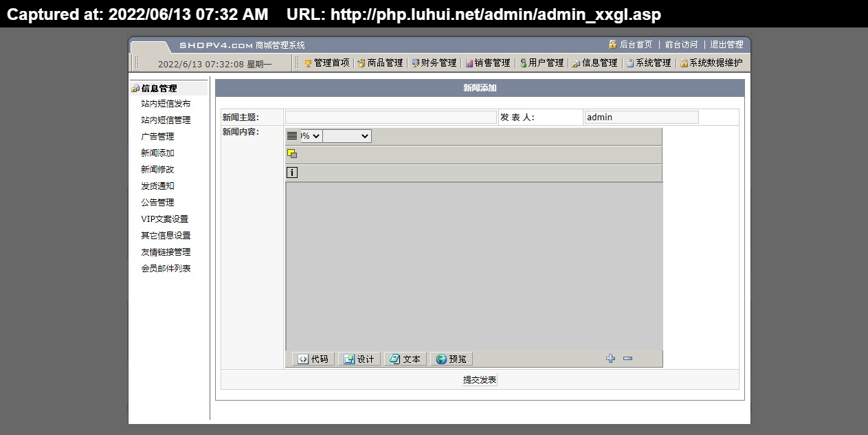
Task: Click the SHOPV4.COM 商城管理系统 logo text
Action: pos(242,45)
